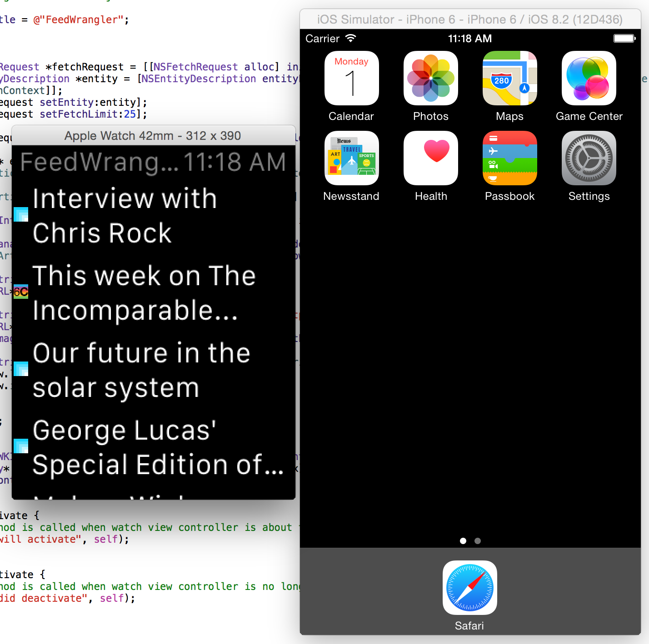Click the 11:18 AM time on watch screen
This screenshot has height=644, width=649.
(x=235, y=162)
